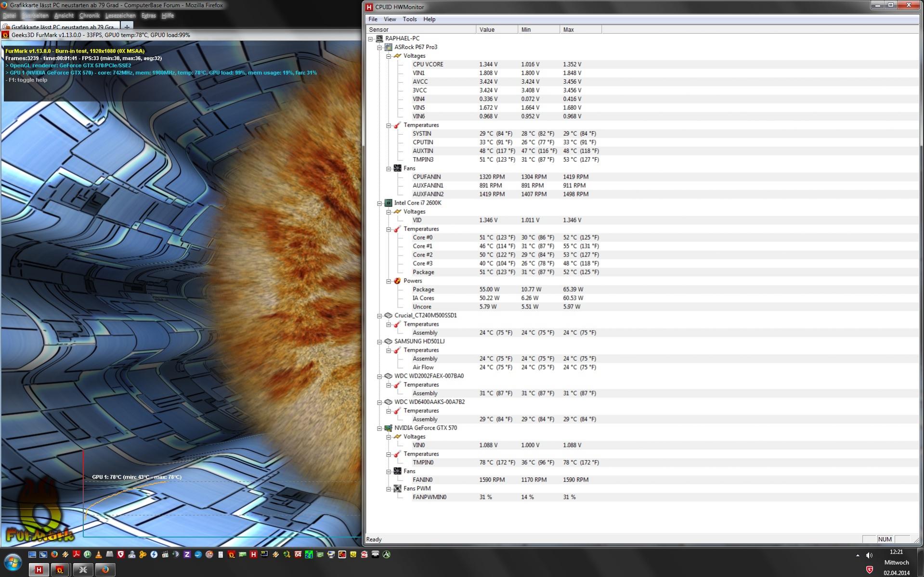The width and height of the screenshot is (924, 577).
Task: Open the File menu in HWMonitor
Action: 373,19
